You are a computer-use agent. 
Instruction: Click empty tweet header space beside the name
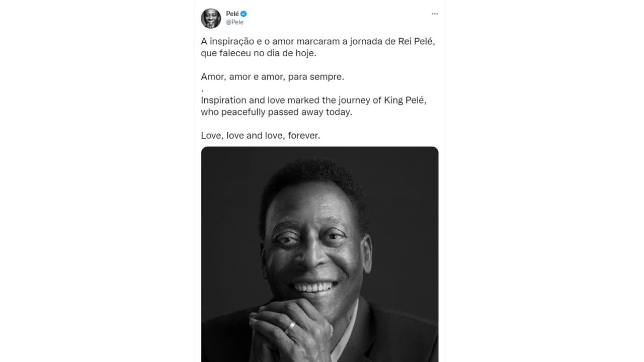[337, 18]
